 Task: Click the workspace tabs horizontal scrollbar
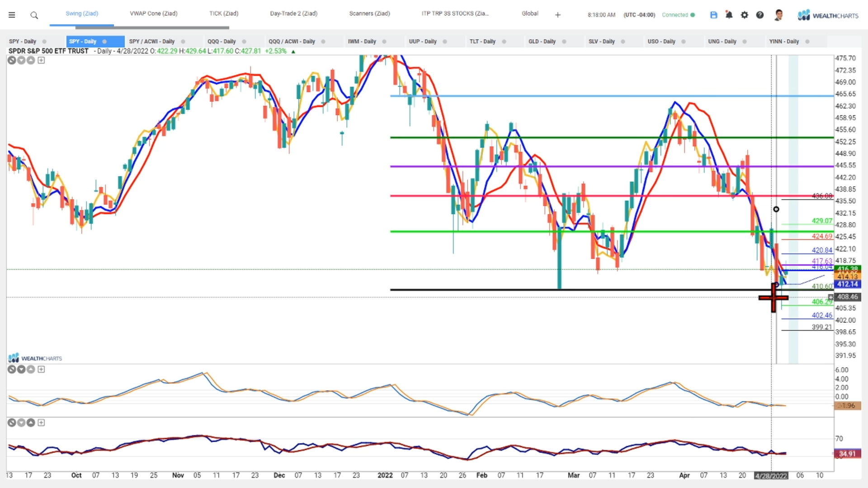pyautogui.click(x=152, y=28)
